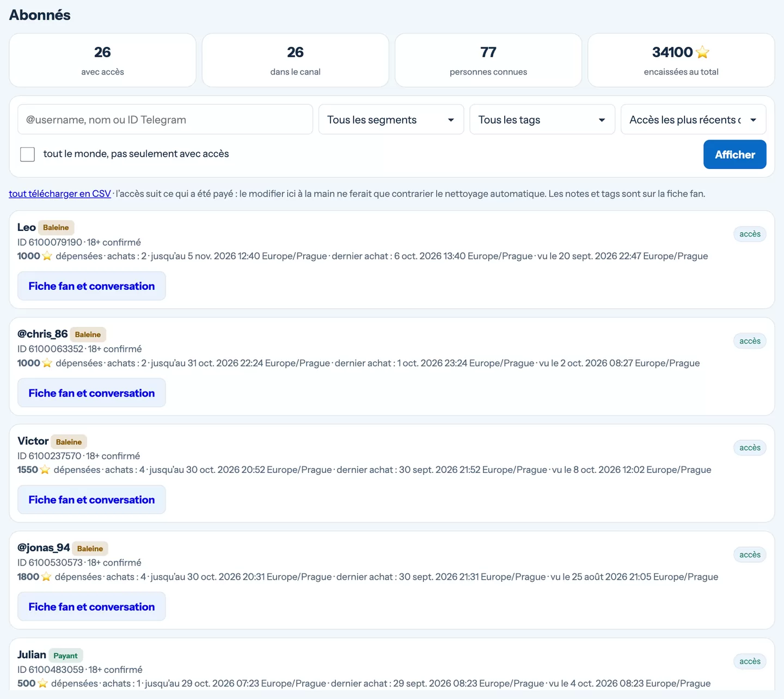Click the 'accès' badge on @jonas_94's card
Image resolution: width=784 pixels, height=699 pixels.
750,555
